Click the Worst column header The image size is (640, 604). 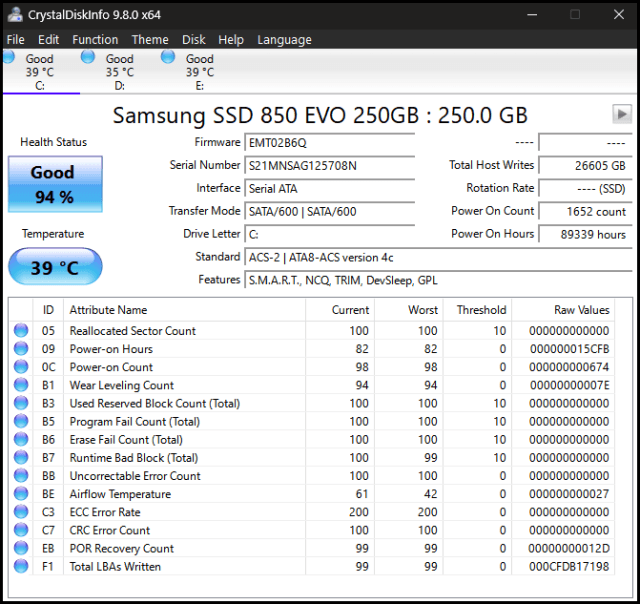pos(409,310)
